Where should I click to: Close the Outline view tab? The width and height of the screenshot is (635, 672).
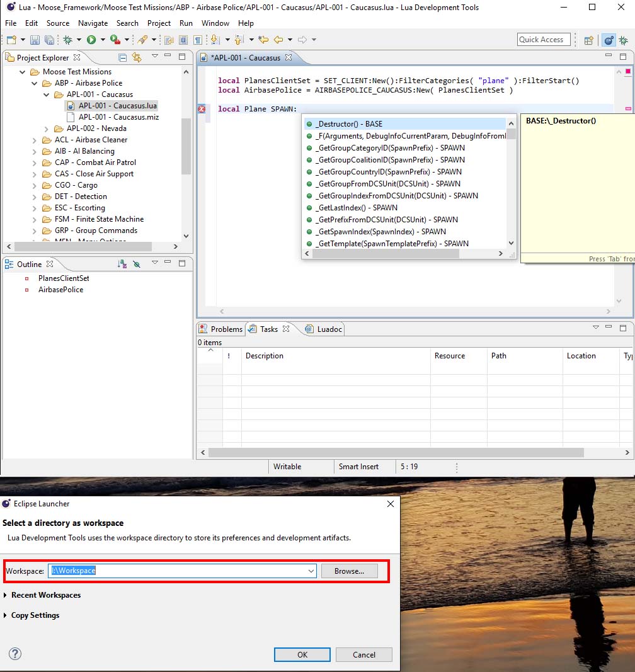[x=50, y=264]
